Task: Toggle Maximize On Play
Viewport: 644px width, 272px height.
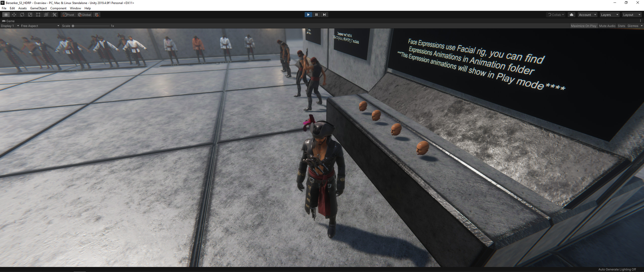Action: pyautogui.click(x=584, y=26)
